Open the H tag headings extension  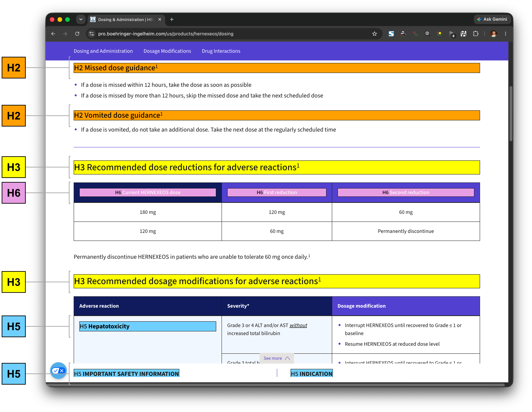pos(415,34)
